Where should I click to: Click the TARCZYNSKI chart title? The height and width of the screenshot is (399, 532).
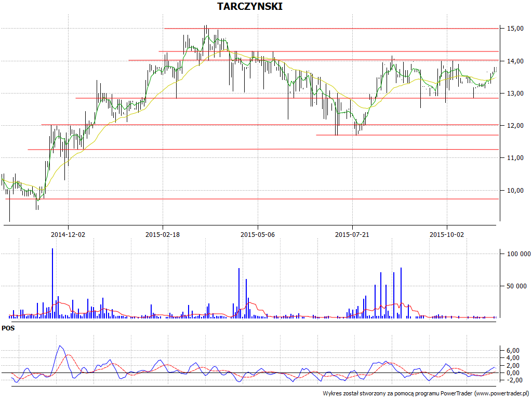pyautogui.click(x=250, y=6)
